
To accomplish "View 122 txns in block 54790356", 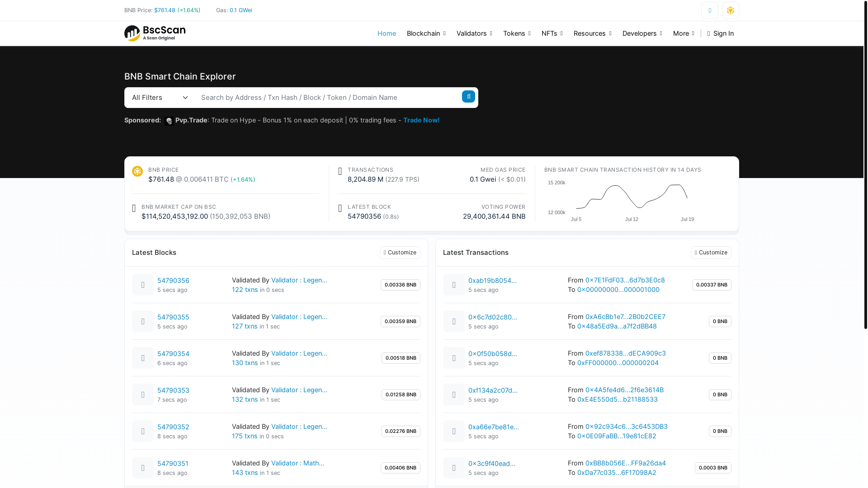I will click(245, 290).
